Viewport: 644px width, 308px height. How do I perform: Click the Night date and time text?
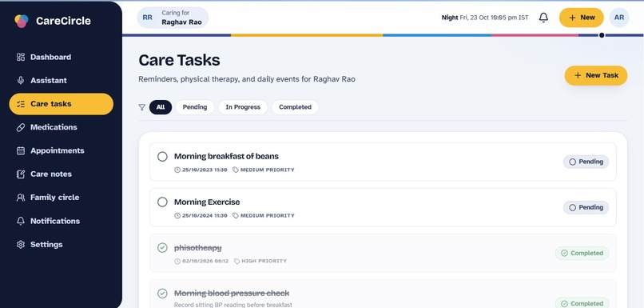click(x=485, y=18)
